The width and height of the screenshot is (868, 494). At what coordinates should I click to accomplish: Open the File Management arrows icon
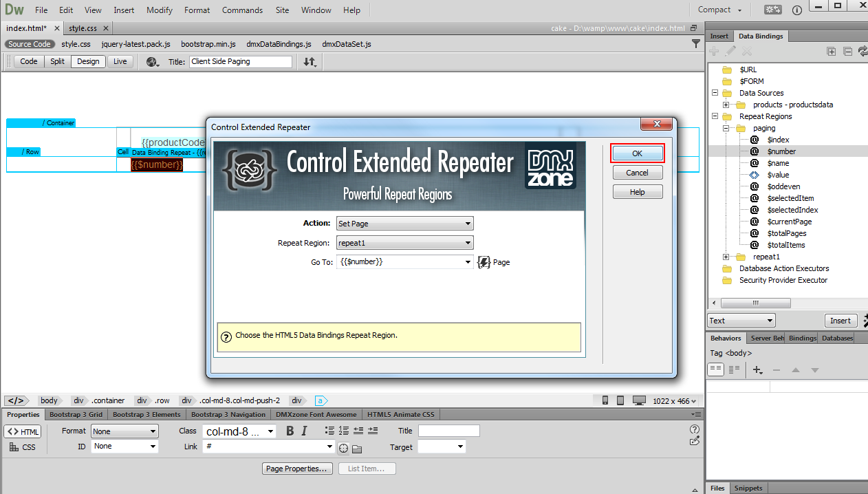tap(310, 62)
